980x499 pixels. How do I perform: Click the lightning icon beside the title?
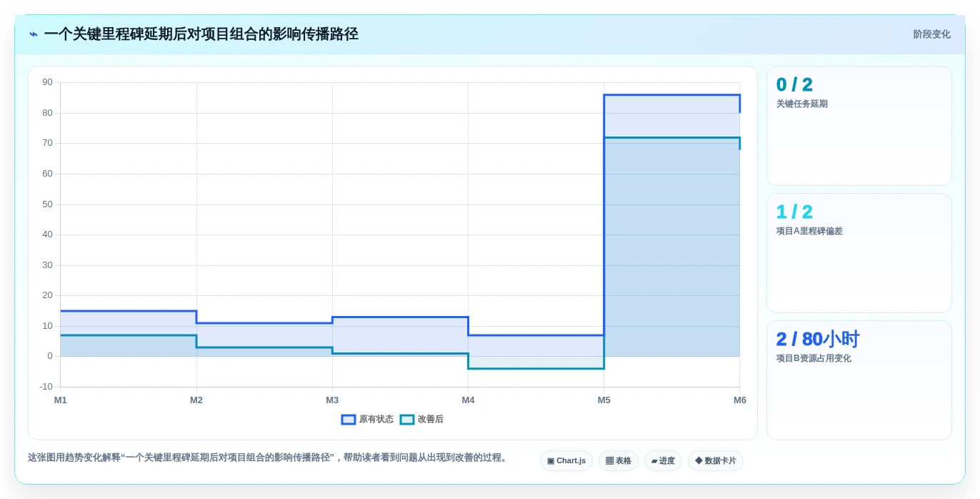[34, 34]
